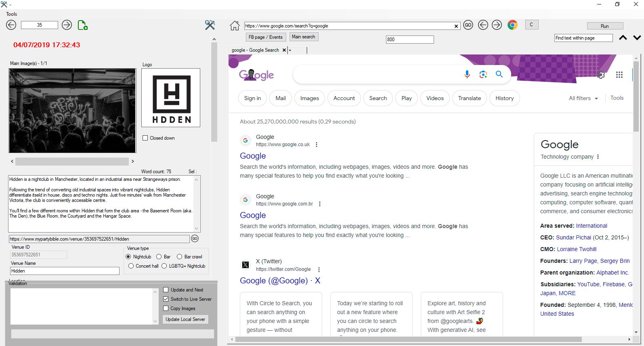The height and width of the screenshot is (346, 644).
Task: Toggle the Closed down checkbox
Action: (145, 138)
